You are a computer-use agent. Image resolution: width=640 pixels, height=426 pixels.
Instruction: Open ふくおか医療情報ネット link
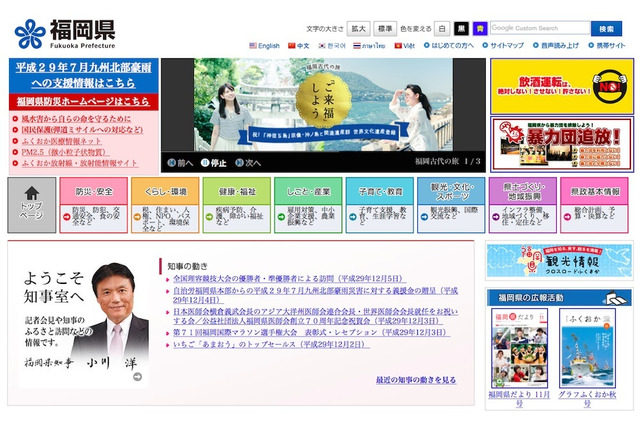pyautogui.click(x=61, y=141)
